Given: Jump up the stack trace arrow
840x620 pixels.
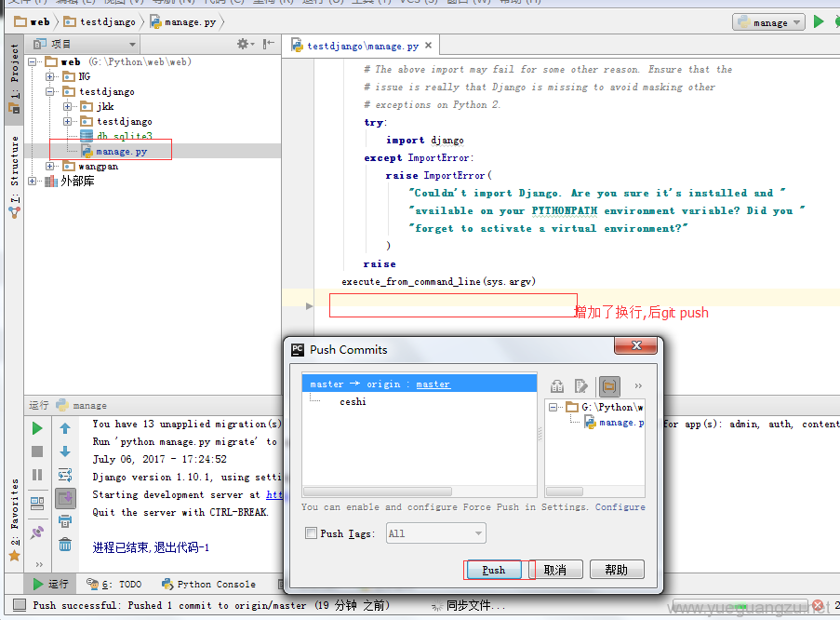Looking at the screenshot, I should click(x=65, y=428).
